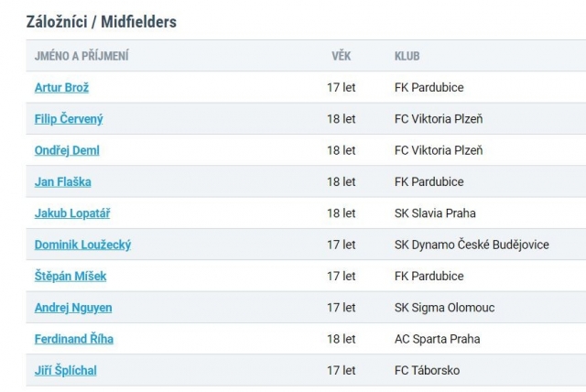The image size is (586, 392).
Task: Open Artur Brož player profile link
Action: click(61, 87)
